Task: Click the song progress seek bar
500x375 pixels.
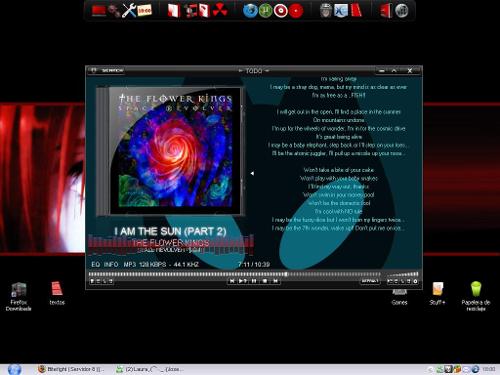Action: 235,274
